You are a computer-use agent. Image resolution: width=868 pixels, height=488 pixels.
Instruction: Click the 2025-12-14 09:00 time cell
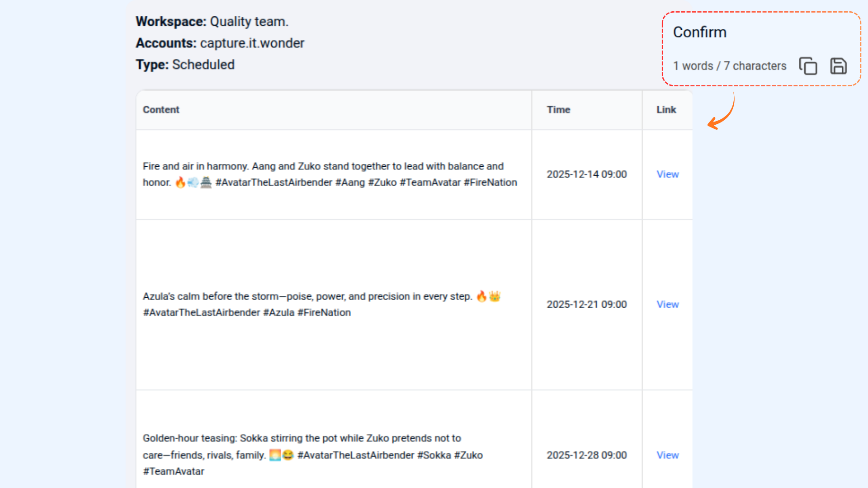tap(586, 174)
